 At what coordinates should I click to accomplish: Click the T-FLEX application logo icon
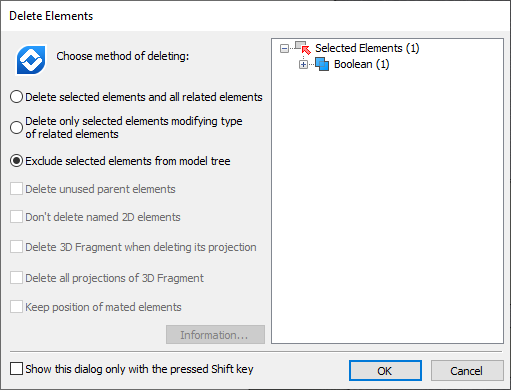(31, 60)
